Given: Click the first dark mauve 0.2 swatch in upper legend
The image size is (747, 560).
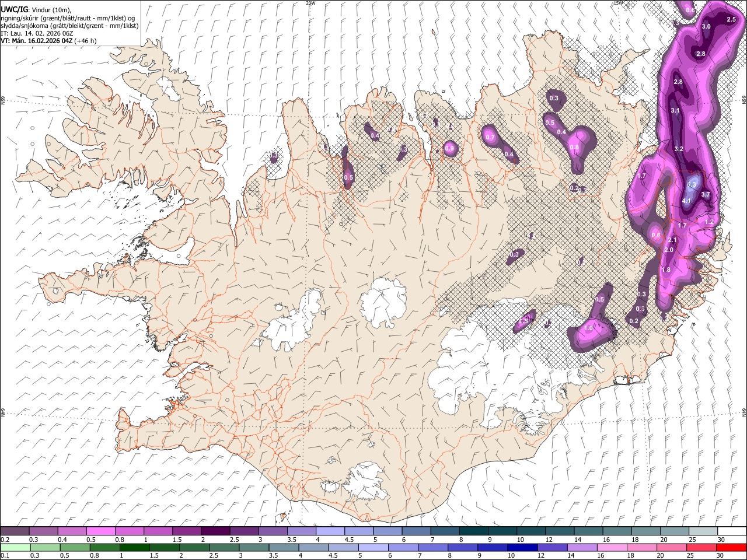Looking at the screenshot, I should tap(15, 531).
